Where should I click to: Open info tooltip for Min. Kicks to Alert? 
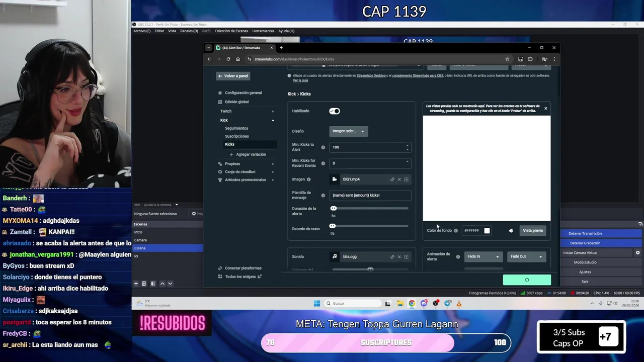click(x=323, y=147)
